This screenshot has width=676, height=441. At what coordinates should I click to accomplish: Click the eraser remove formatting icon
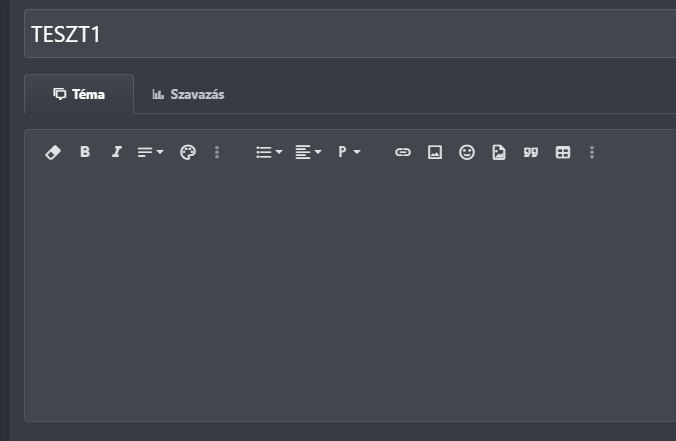53,152
